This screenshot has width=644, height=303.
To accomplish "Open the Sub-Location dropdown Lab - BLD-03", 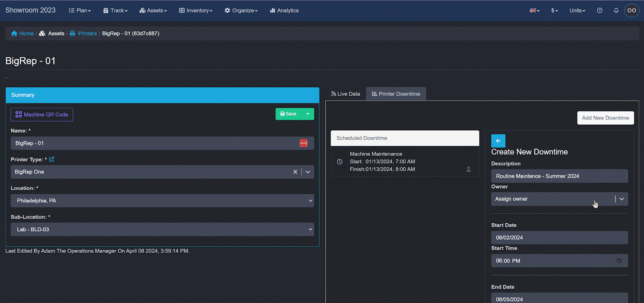I will [x=162, y=229].
